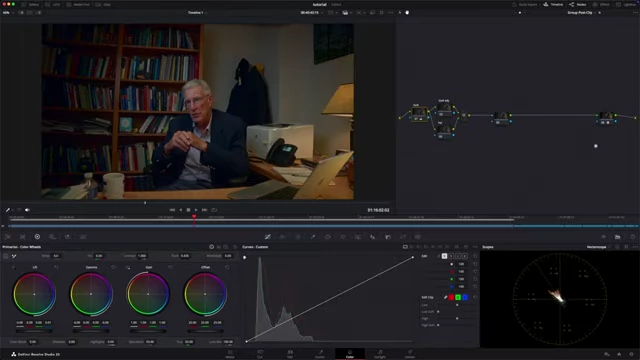Click the Temp value field

(56, 256)
